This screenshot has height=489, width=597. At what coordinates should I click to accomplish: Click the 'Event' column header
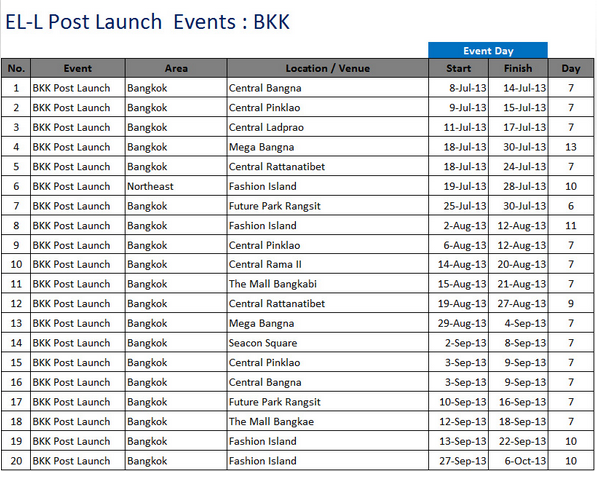pos(78,68)
